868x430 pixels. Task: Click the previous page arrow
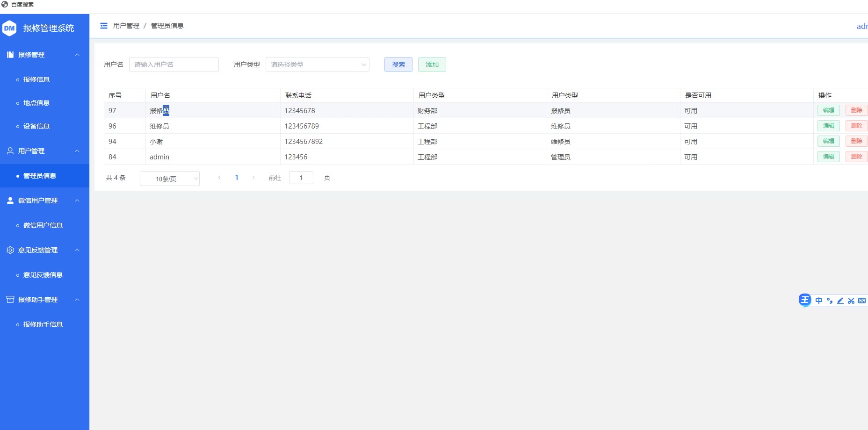coord(219,178)
